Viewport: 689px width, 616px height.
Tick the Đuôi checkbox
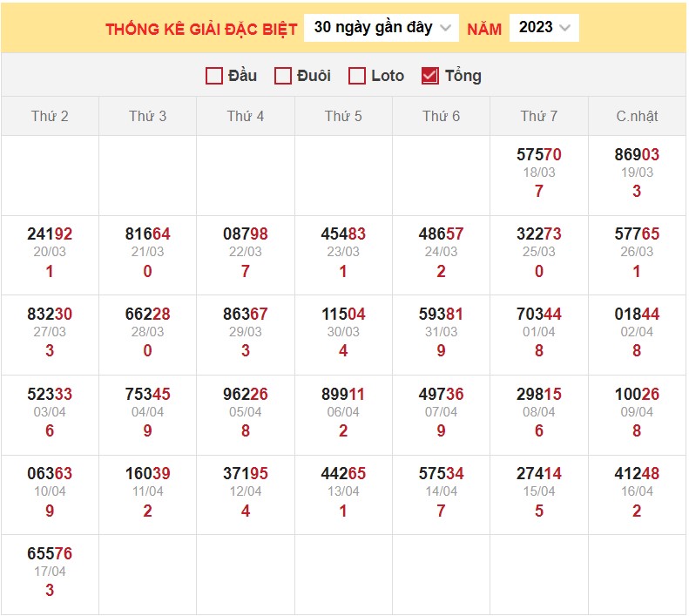click(283, 76)
